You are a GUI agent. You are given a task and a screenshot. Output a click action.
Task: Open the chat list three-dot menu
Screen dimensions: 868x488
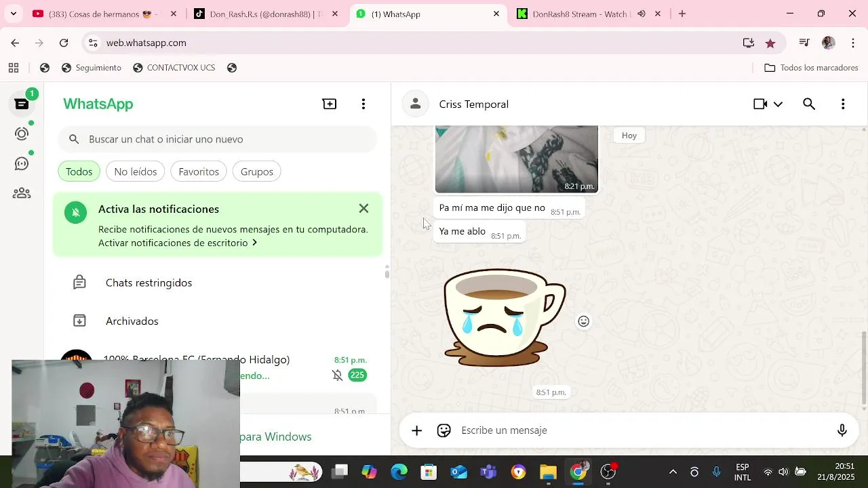(363, 104)
